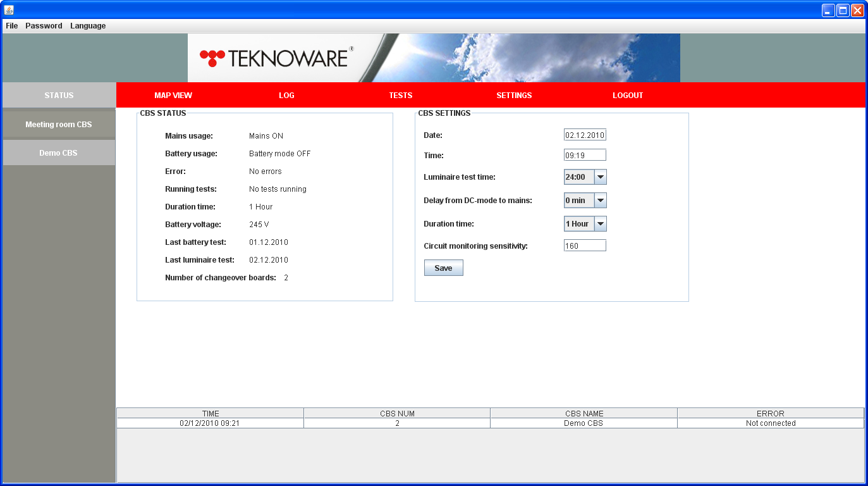Click the 'No tests running' value
The width and height of the screenshot is (868, 486).
pos(278,189)
